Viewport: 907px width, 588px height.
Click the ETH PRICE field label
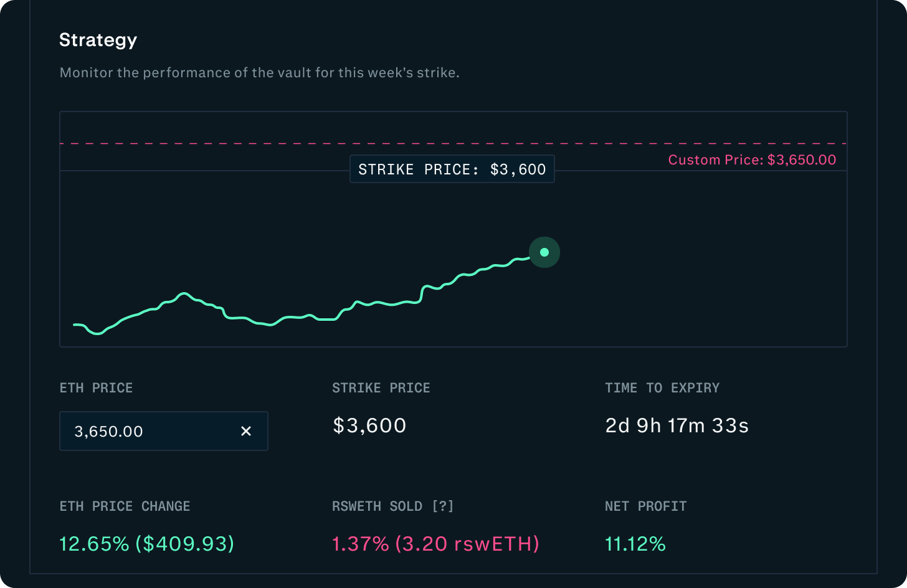96,387
